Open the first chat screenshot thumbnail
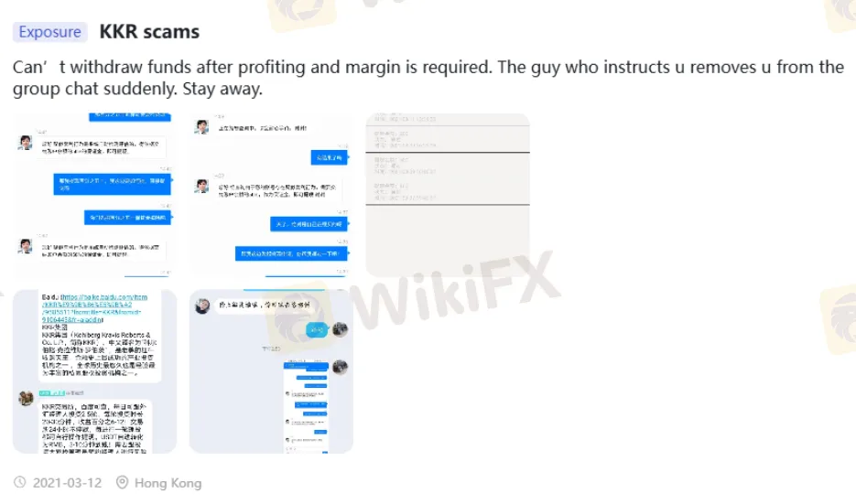Image resolution: width=856 pixels, height=504 pixels. 94,195
